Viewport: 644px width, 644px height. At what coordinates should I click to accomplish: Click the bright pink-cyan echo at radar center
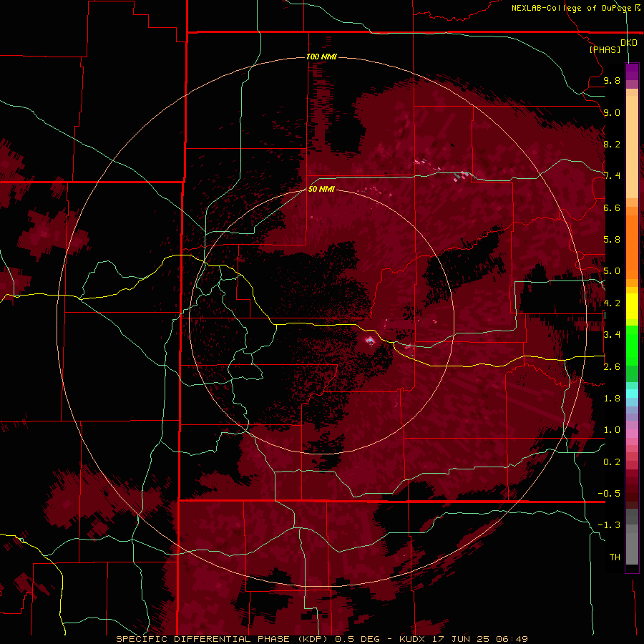(x=371, y=340)
